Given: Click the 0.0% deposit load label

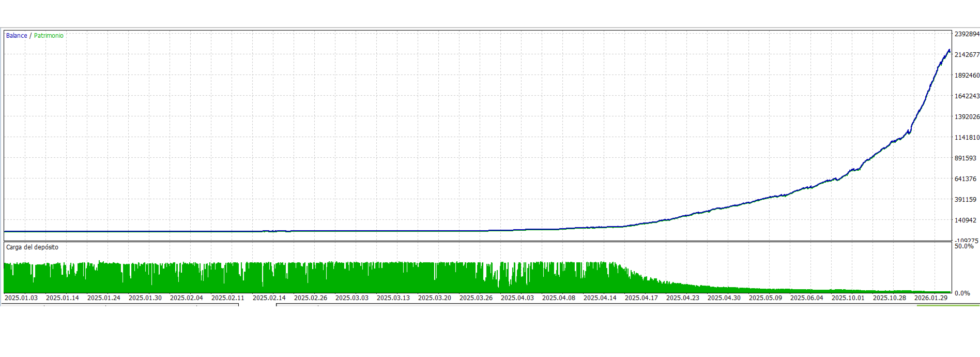Looking at the screenshot, I should [962, 293].
